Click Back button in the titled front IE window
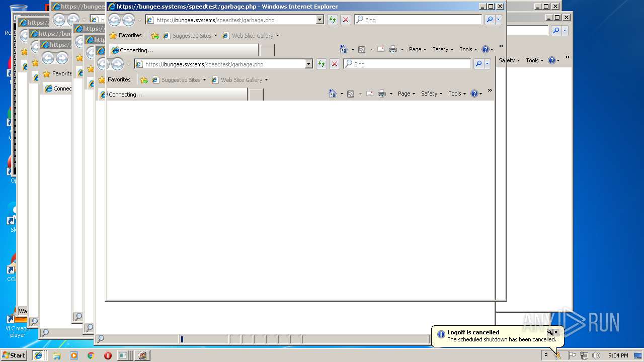 pos(115,20)
